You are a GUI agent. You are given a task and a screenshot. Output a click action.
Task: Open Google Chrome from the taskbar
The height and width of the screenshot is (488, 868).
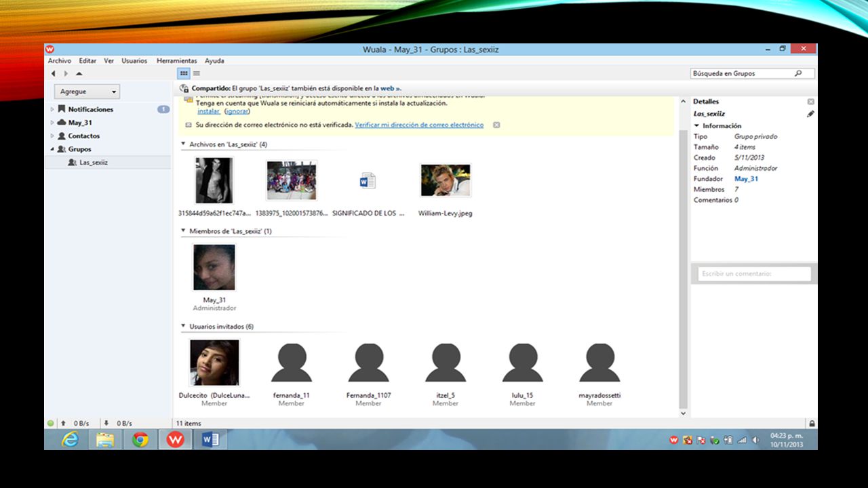(x=140, y=440)
